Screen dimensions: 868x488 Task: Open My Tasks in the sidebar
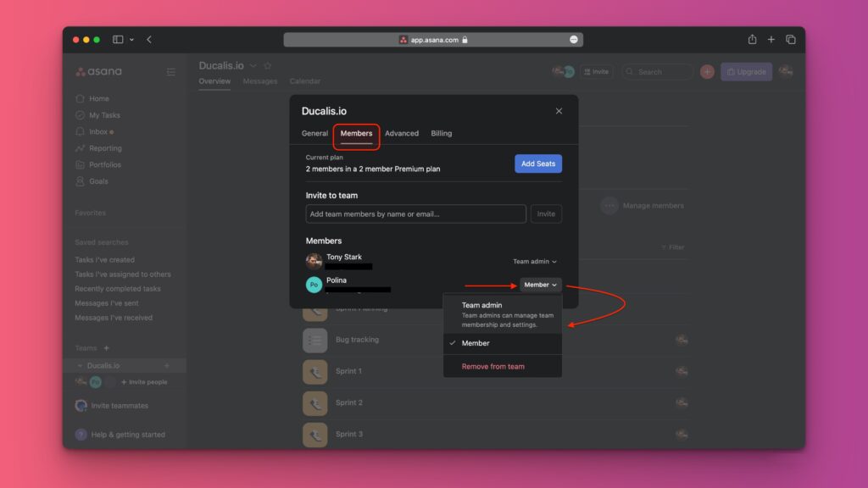coord(106,115)
